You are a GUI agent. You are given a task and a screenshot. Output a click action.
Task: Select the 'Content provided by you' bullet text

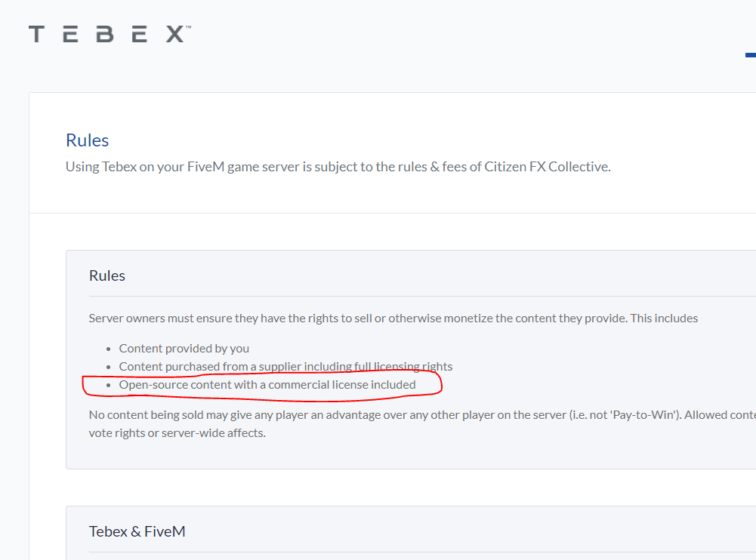coord(184,349)
